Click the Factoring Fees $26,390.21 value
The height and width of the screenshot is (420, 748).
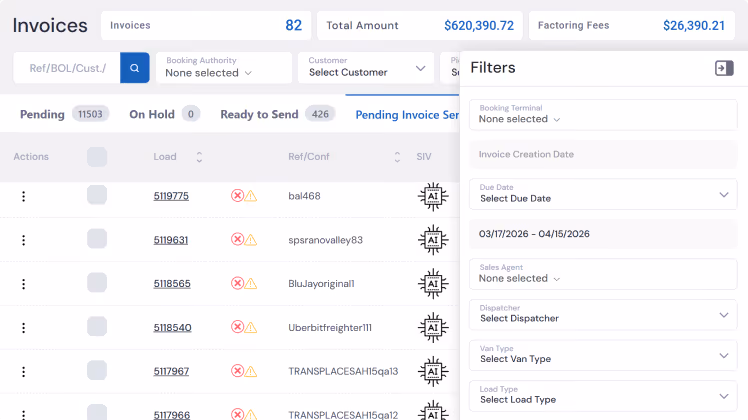(x=694, y=26)
